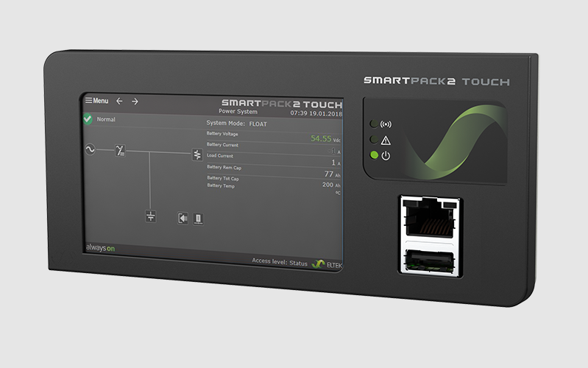Tap the inputs arrow icon

pyautogui.click(x=183, y=219)
